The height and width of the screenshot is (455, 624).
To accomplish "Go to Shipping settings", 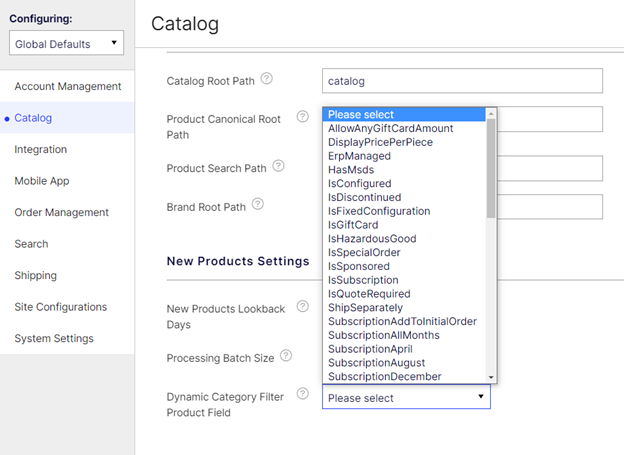I will point(67,275).
